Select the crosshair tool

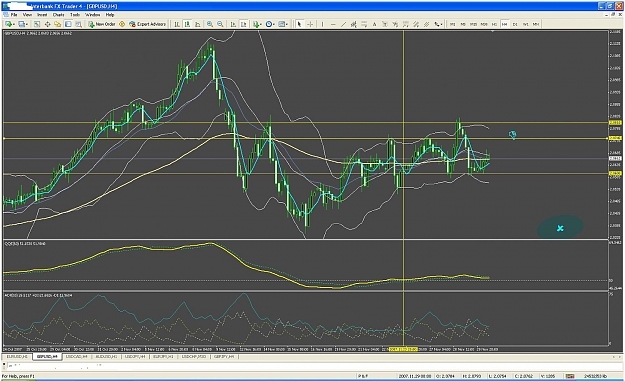310,24
